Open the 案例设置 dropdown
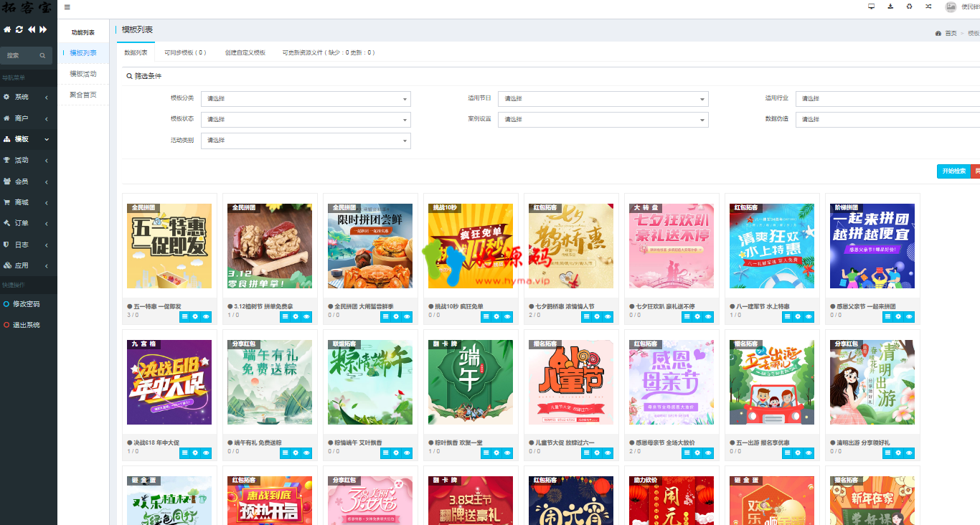The image size is (980, 525). (x=603, y=120)
